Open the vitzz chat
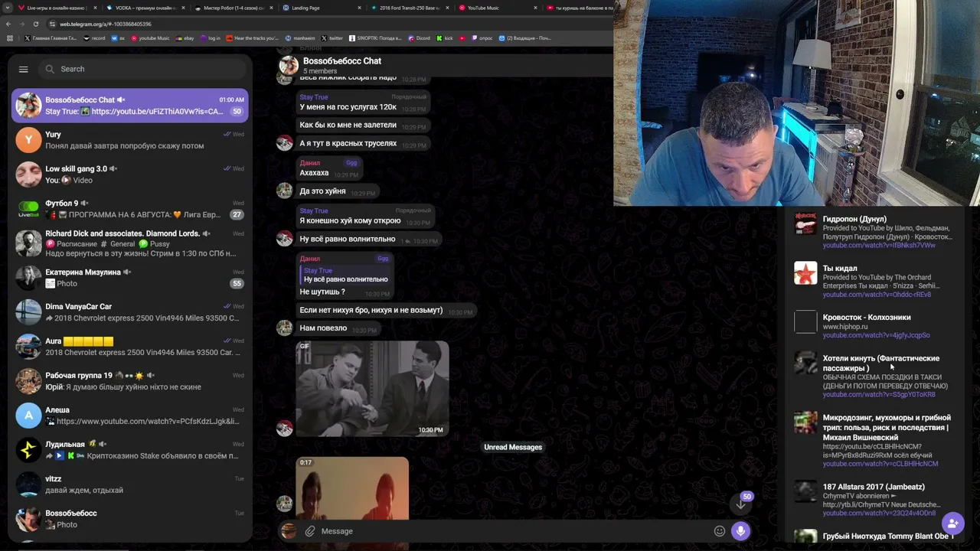This screenshot has width=980, height=551. coord(130,484)
